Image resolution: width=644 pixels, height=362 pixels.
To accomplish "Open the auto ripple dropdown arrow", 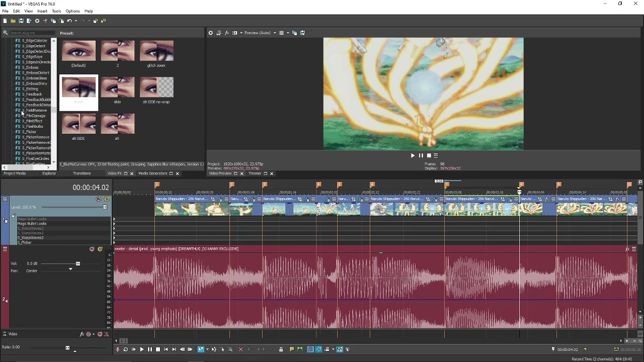I will point(333,349).
